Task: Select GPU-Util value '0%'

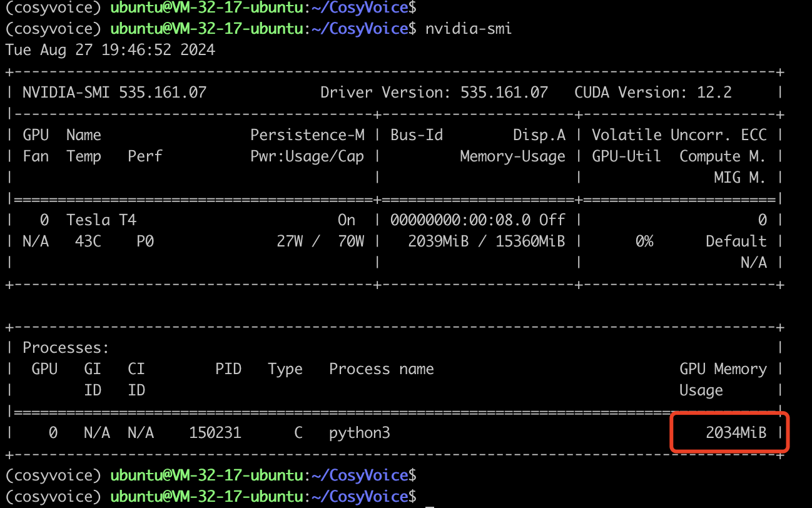Action: click(x=644, y=241)
